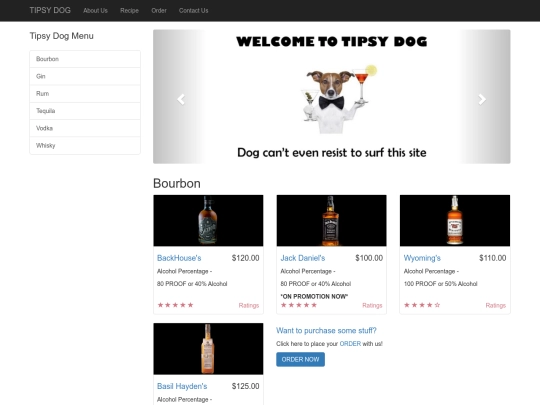Image resolution: width=540 pixels, height=405 pixels.
Task: Click the Bourbon section heading
Action: pos(177,183)
